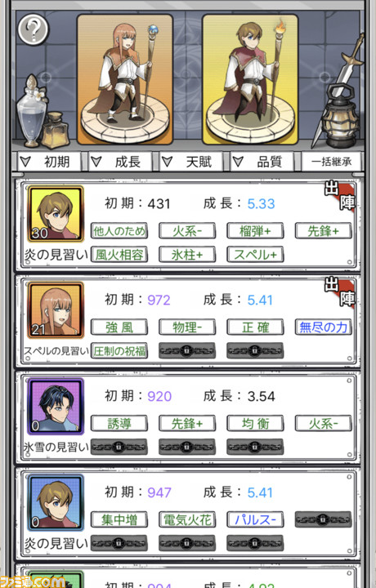Open the 初期 sort dropdown
This screenshot has width=376, height=588.
tap(49, 162)
